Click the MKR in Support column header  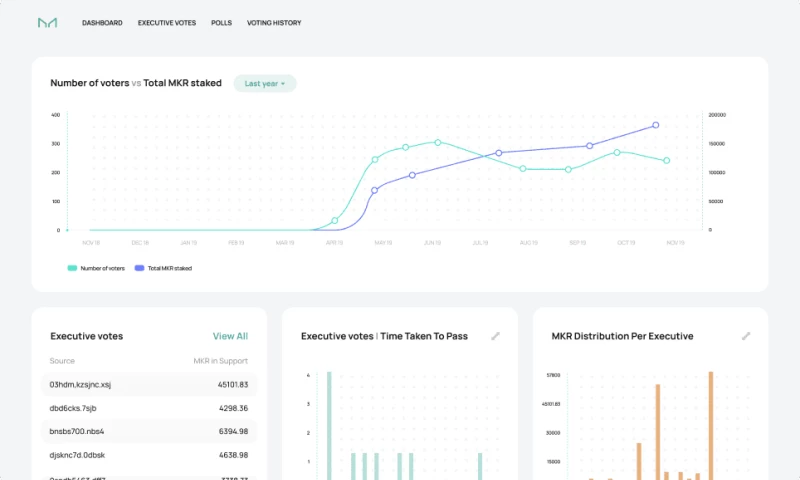tap(220, 361)
